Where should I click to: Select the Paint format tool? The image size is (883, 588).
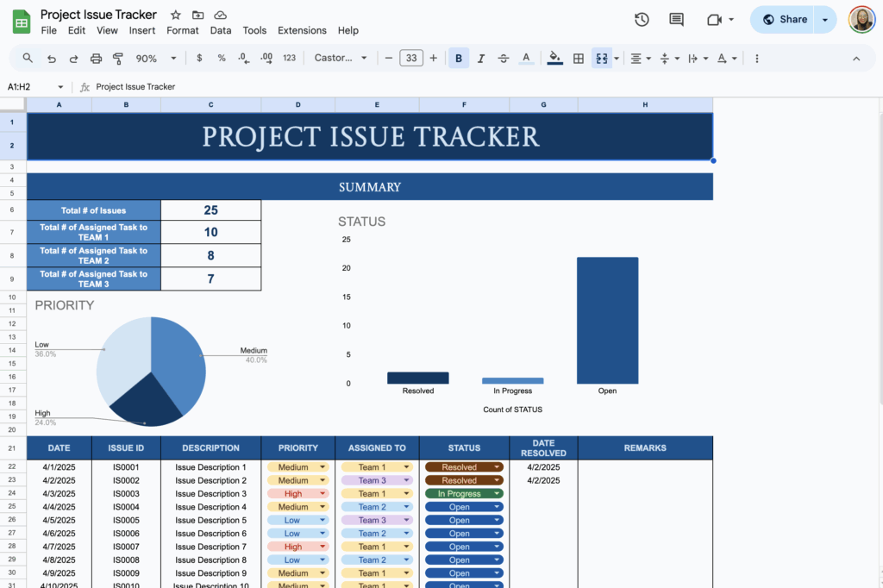tap(117, 58)
